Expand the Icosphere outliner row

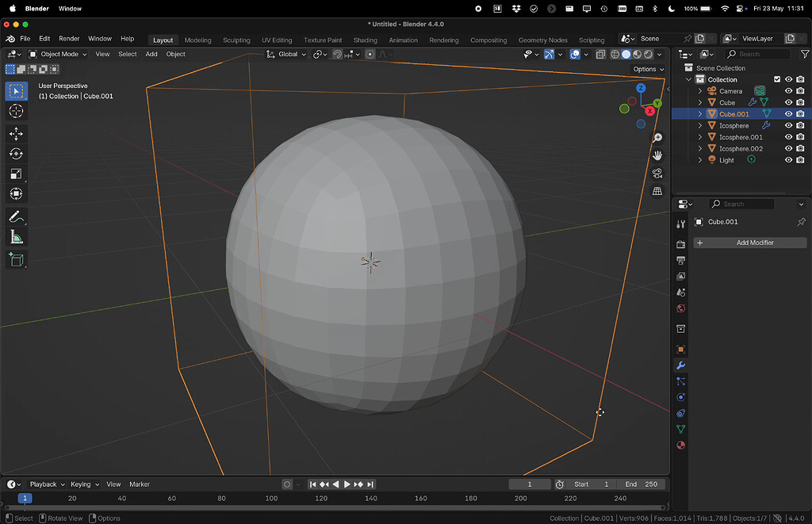(700, 125)
